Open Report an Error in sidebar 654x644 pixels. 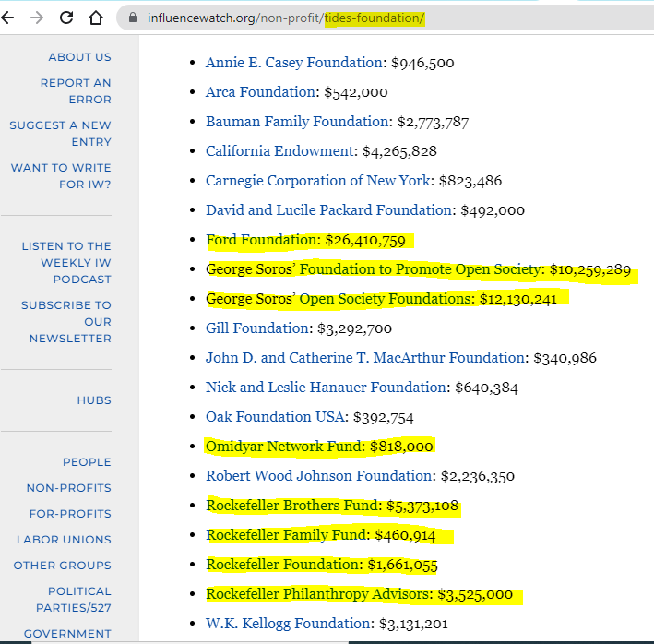76,91
